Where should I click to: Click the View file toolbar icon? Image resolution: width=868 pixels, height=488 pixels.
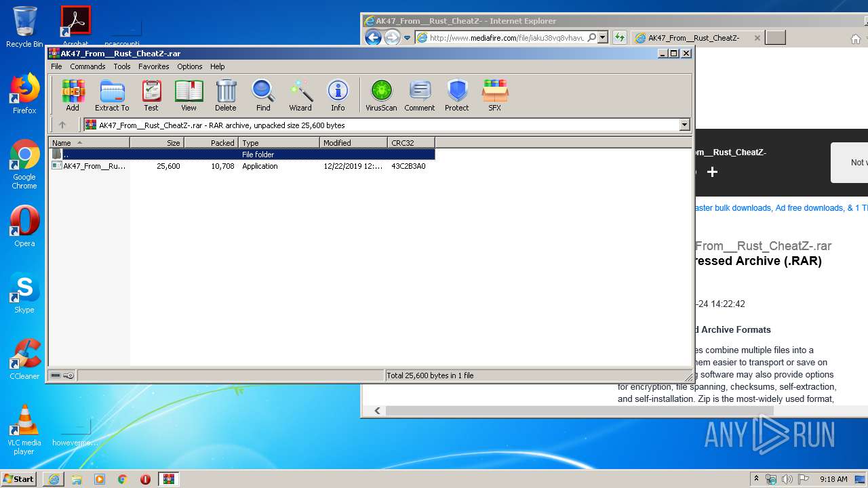tap(189, 95)
